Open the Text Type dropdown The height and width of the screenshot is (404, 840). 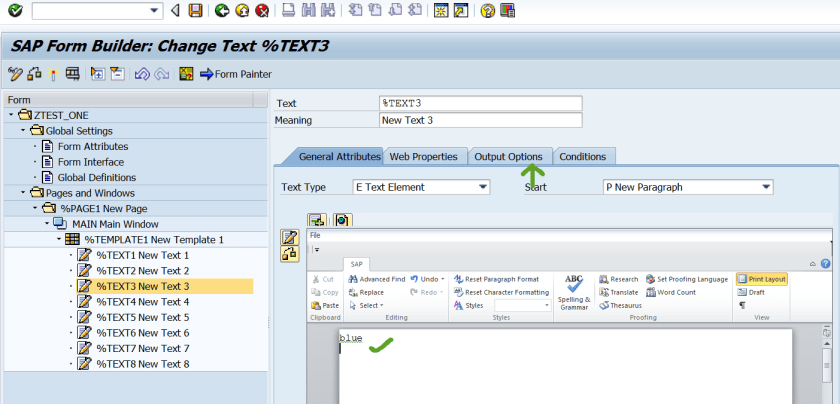tap(483, 187)
